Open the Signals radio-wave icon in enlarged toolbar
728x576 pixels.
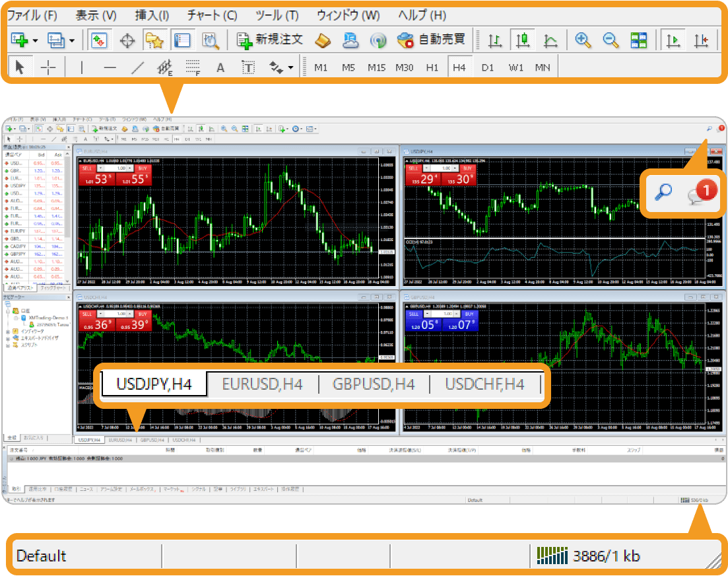[x=378, y=41]
